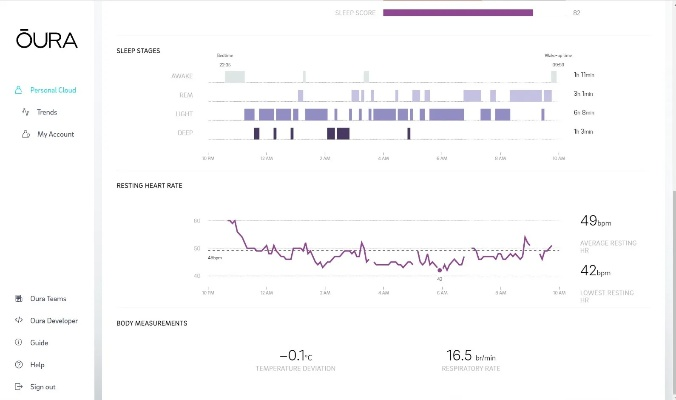Open the My Account text link
676x400 pixels.
[56, 134]
